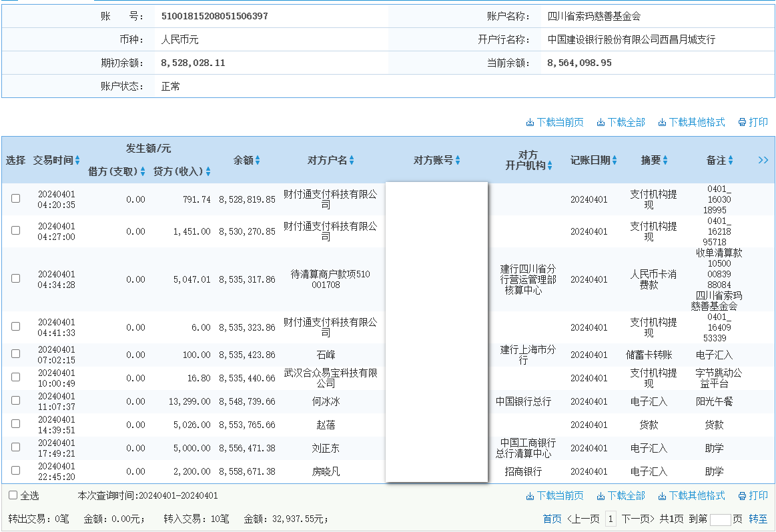
Task: Click 待清算商户款项510001708 cell
Action: [x=330, y=279]
